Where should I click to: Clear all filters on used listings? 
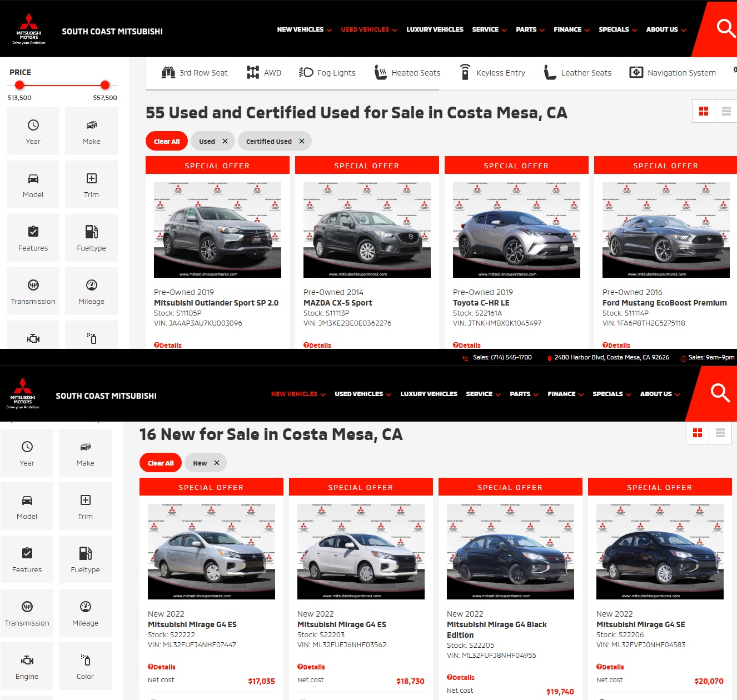[x=166, y=141]
